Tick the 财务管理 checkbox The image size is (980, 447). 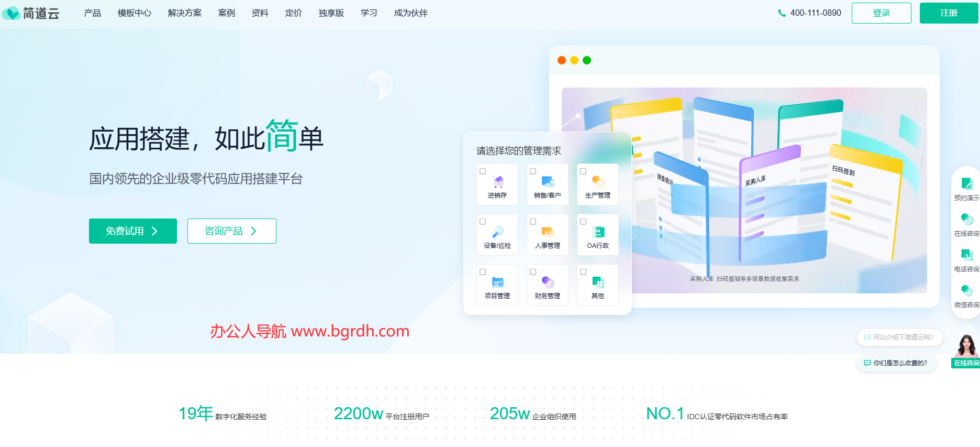[533, 272]
